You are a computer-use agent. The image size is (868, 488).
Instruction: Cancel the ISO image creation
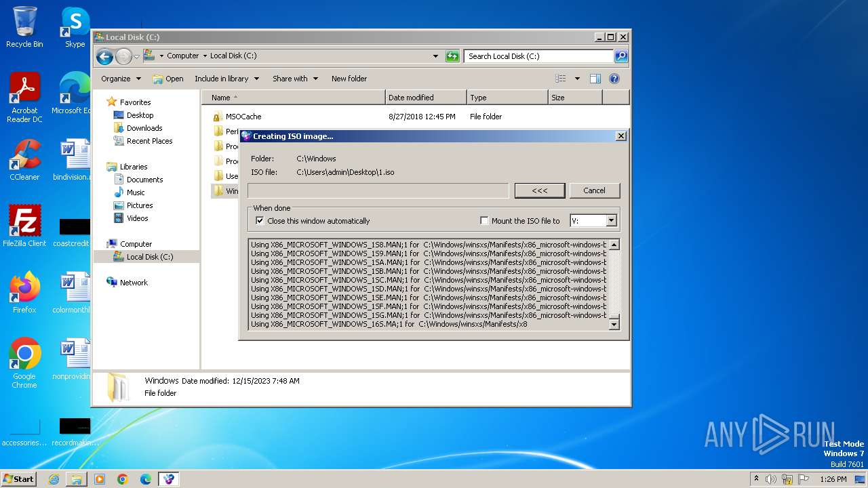pos(594,190)
